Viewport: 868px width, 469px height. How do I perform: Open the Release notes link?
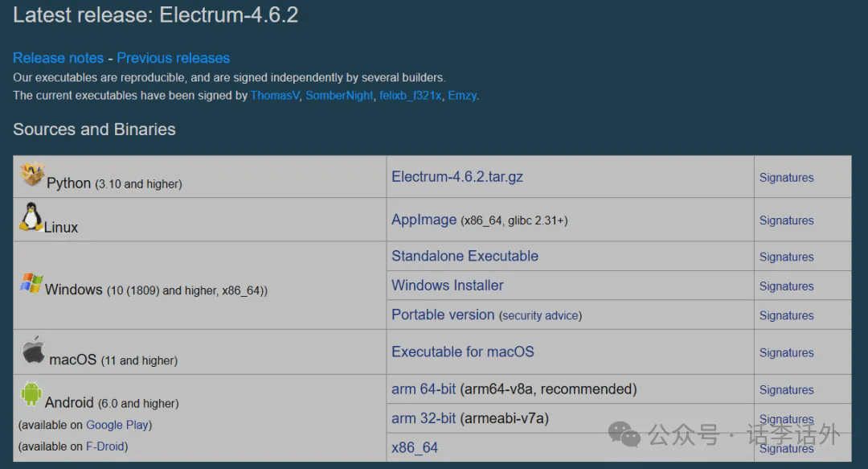[x=58, y=58]
